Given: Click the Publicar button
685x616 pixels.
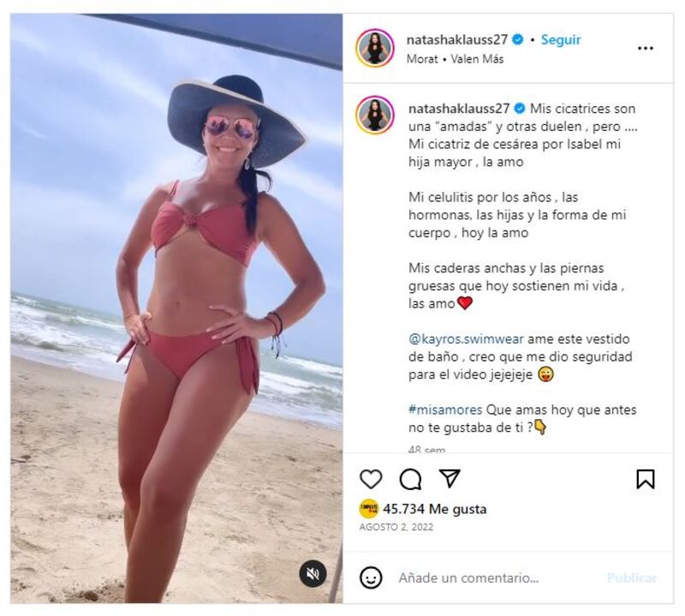Looking at the screenshot, I should click(x=632, y=578).
